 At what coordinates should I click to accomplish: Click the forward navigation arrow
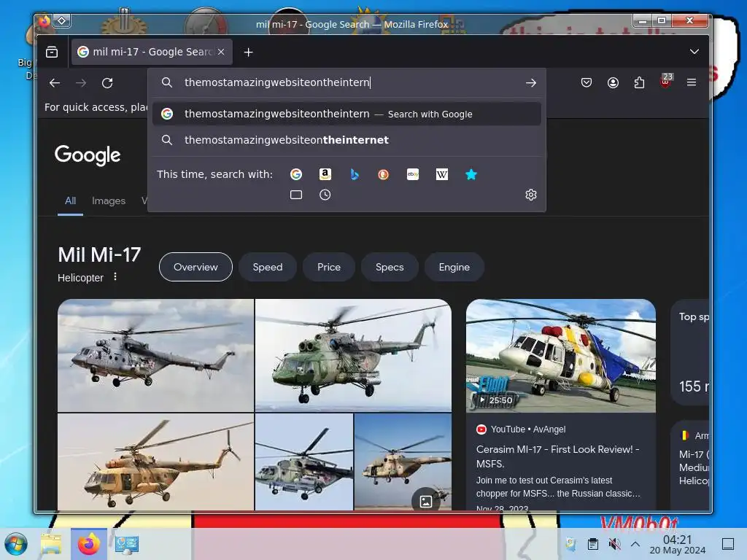click(81, 83)
